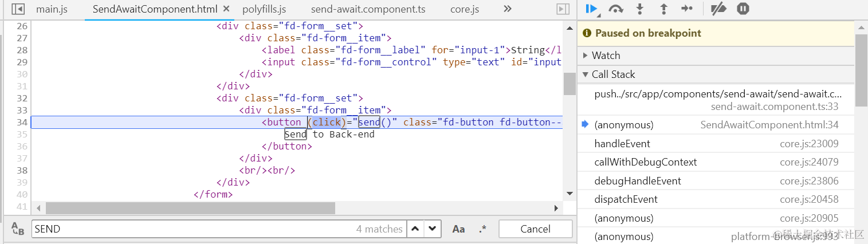This screenshot has height=244, width=868.
Task: Open the polyfills.js tab
Action: [264, 9]
